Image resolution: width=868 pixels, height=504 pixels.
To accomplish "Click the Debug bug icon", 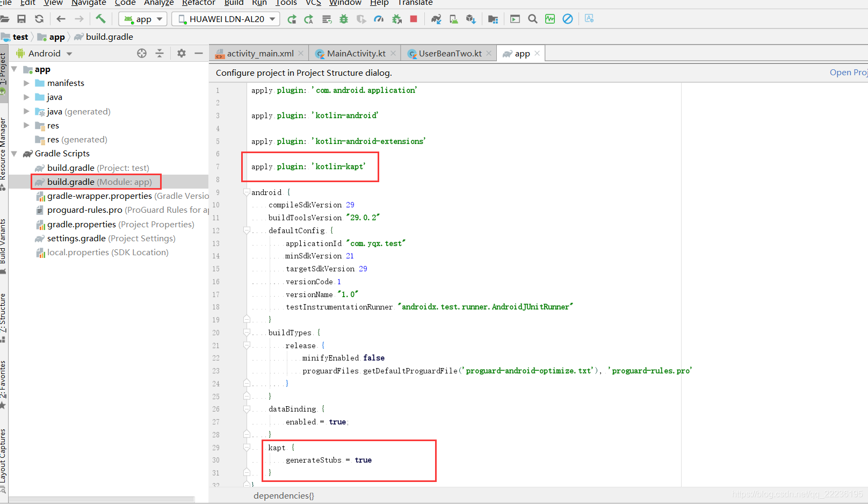I will (x=344, y=19).
